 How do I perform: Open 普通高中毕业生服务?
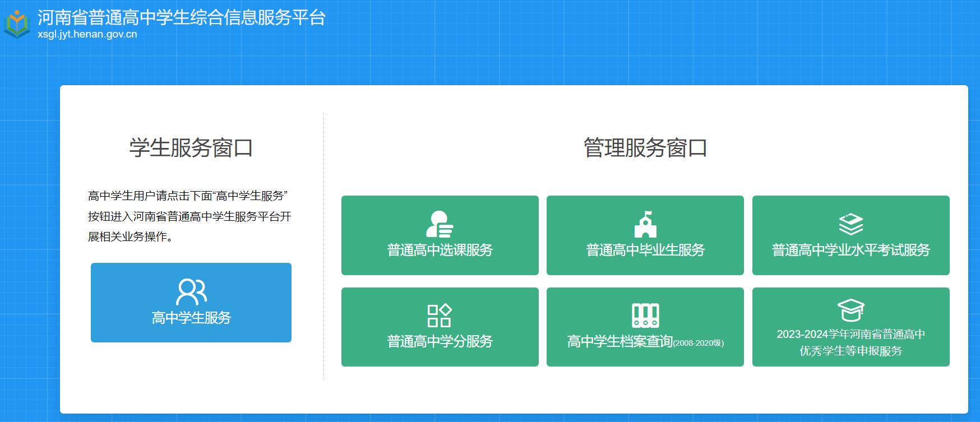pyautogui.click(x=645, y=235)
